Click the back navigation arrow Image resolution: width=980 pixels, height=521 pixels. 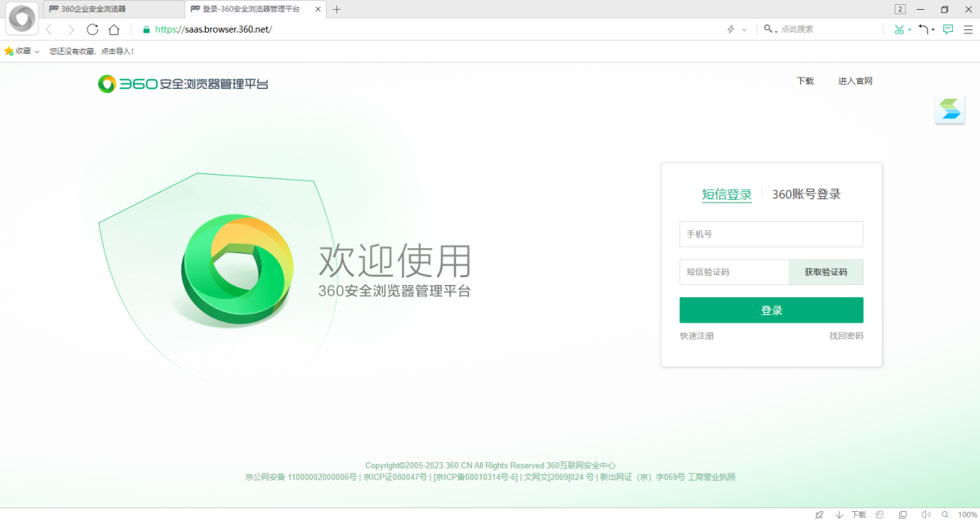point(49,29)
